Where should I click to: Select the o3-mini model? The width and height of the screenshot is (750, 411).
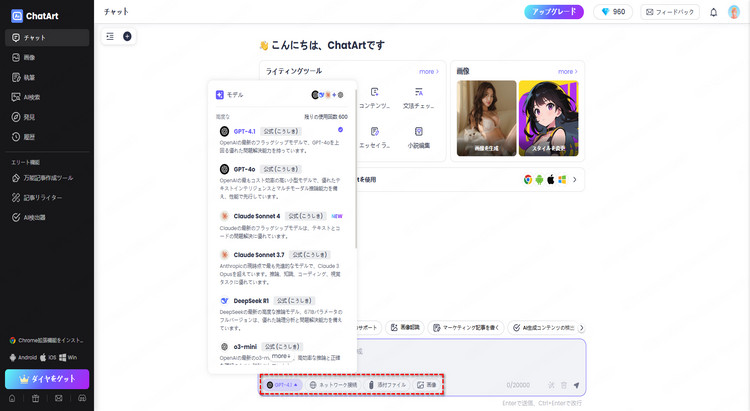[281, 354]
